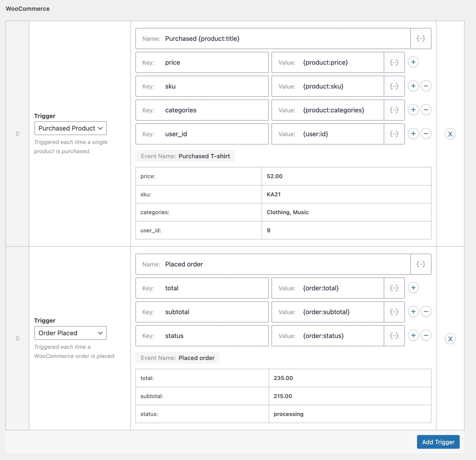The width and height of the screenshot is (476, 460).
Task: Remove the status key-value row
Action: click(x=426, y=335)
